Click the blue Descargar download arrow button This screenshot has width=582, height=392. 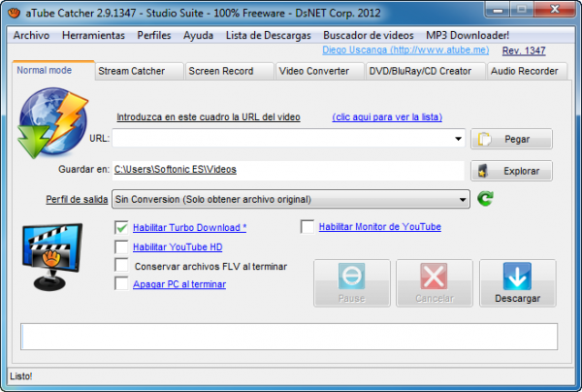[x=517, y=283]
